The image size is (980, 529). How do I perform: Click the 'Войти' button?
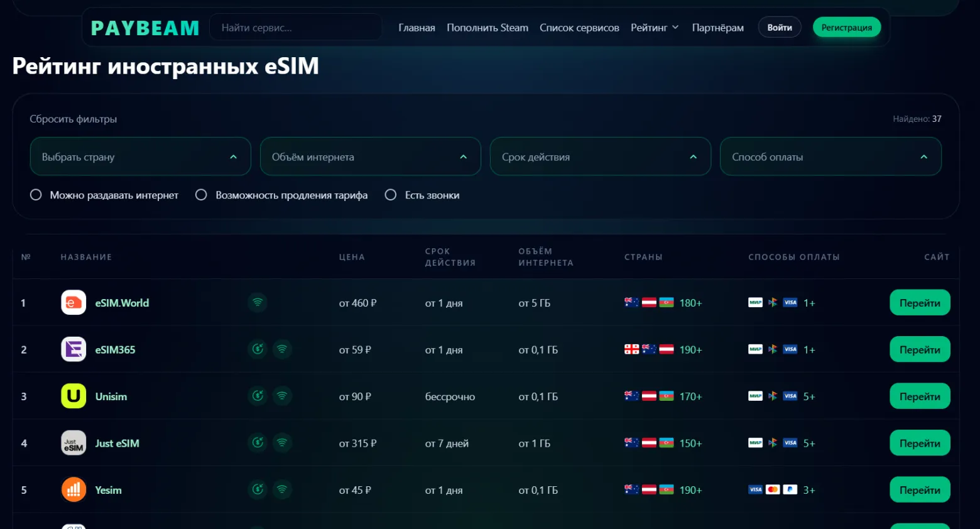(x=780, y=28)
